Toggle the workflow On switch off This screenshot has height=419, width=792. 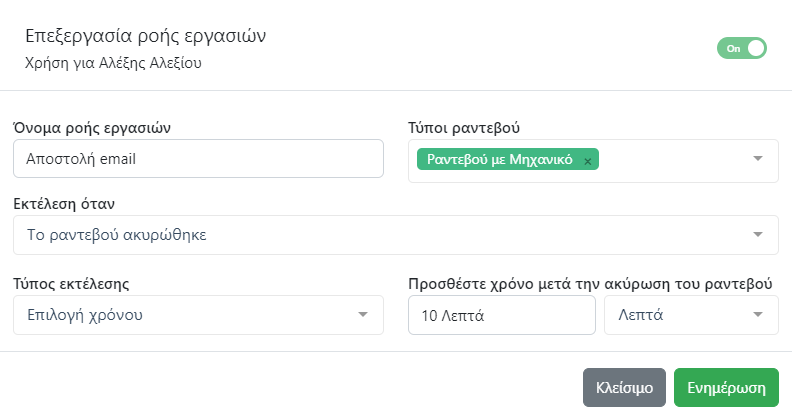coord(741,48)
